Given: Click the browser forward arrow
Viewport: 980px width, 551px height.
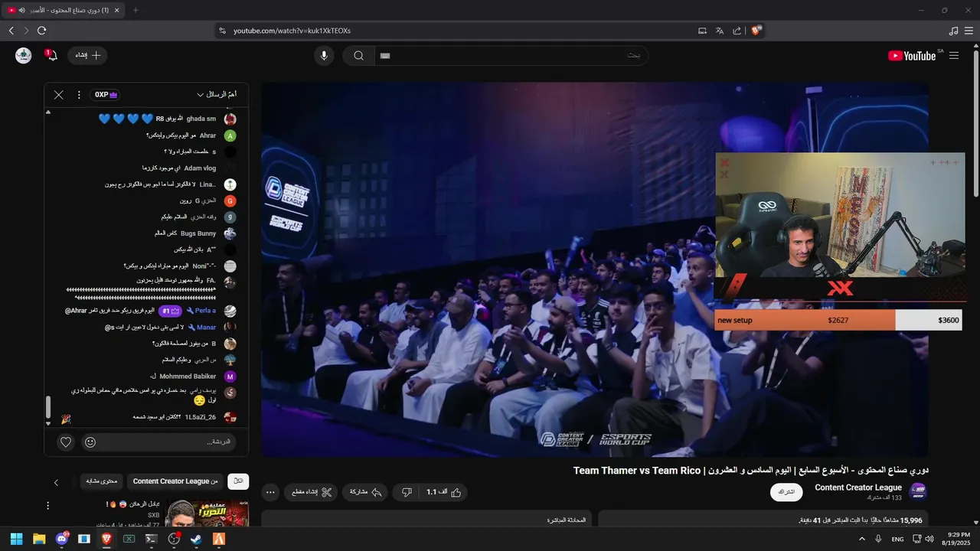Looking at the screenshot, I should coord(26,31).
